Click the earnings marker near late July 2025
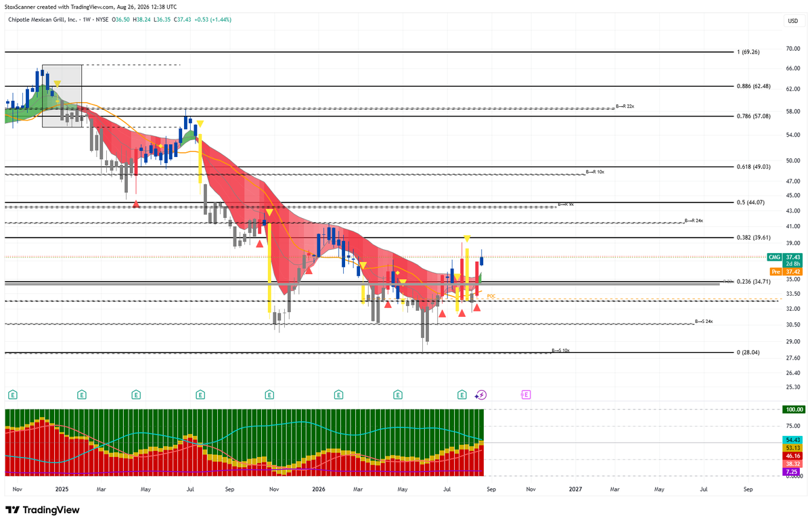This screenshot has width=812, height=524. click(200, 393)
